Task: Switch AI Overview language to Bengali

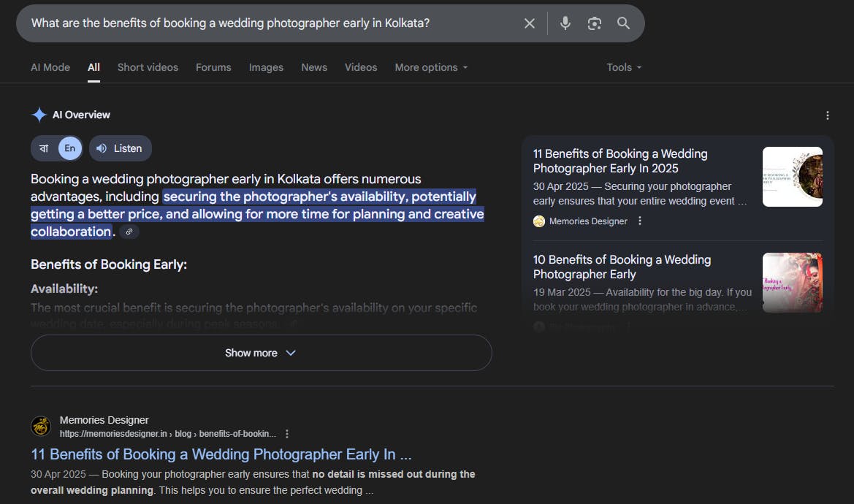Action: (44, 148)
